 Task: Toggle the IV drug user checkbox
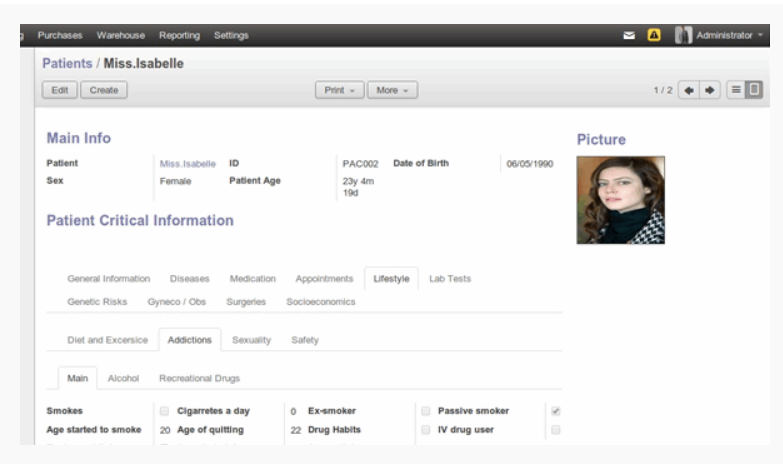556,430
